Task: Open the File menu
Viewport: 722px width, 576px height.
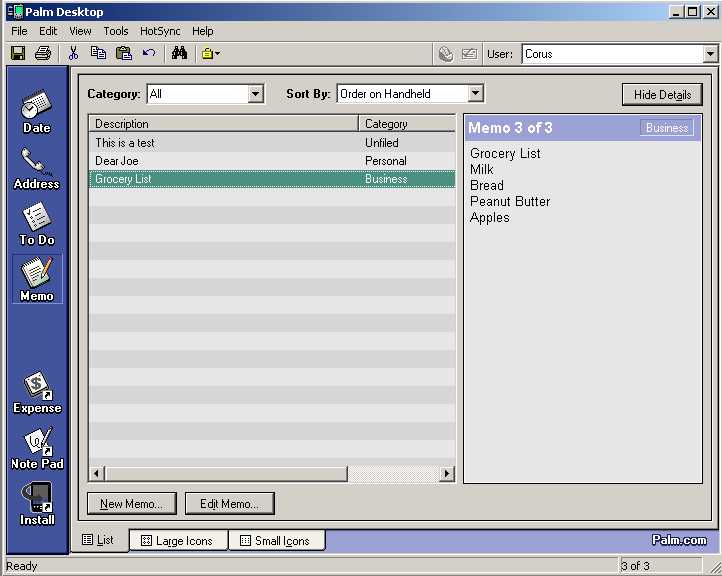Action: (19, 31)
